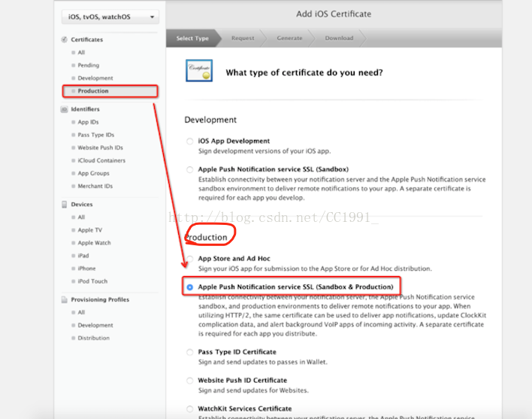
Task: Click the certificate image icon beside the heading
Action: click(199, 71)
